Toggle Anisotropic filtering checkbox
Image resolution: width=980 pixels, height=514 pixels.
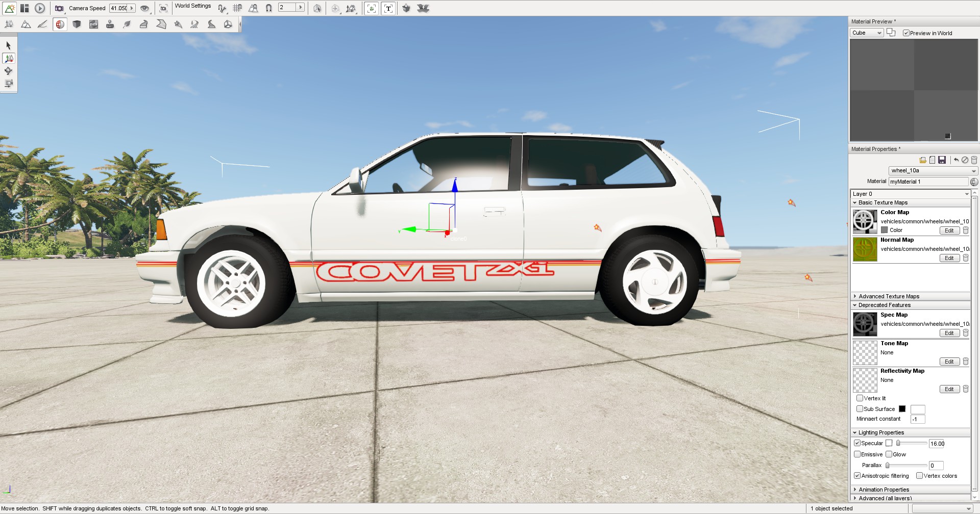tap(857, 476)
